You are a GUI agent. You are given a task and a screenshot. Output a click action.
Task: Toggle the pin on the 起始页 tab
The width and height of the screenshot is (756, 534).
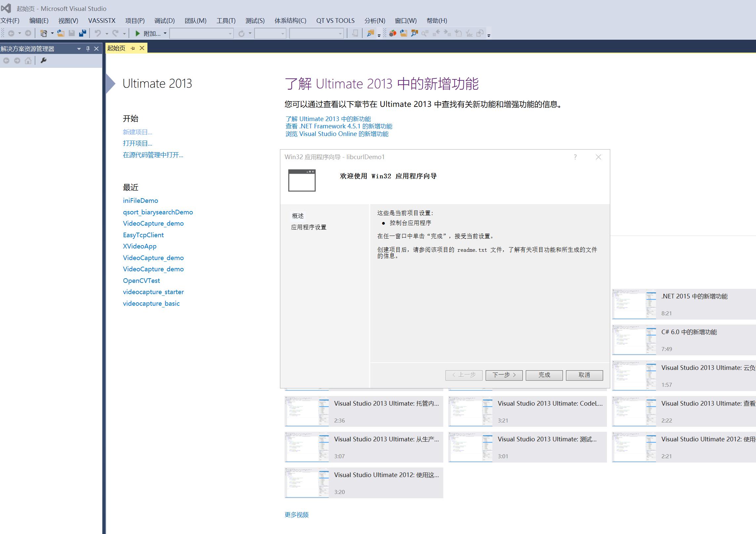(x=133, y=48)
